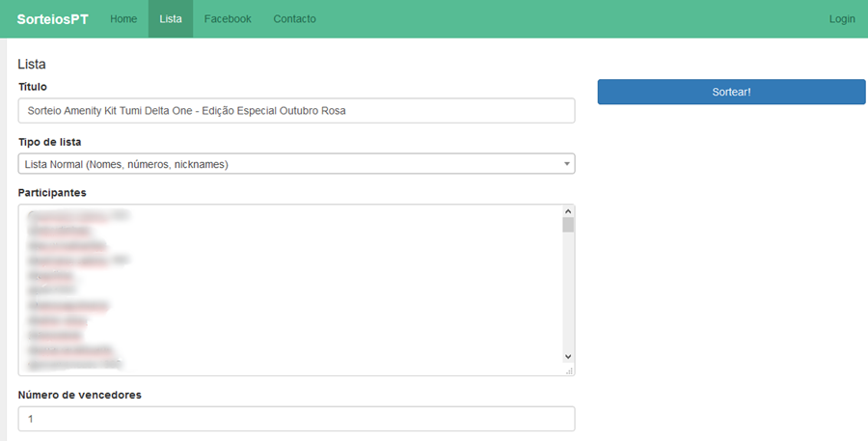Click the Participantes textarea resize handle

pyautogui.click(x=569, y=370)
